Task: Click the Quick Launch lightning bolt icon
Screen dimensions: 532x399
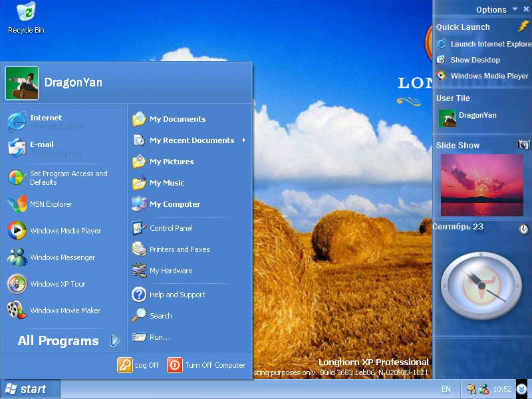Action: click(523, 26)
